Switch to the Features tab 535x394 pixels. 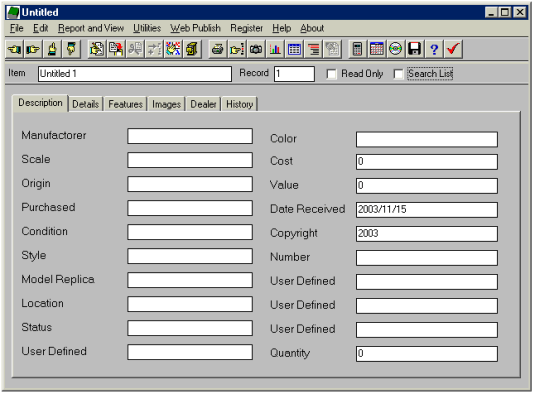click(125, 104)
